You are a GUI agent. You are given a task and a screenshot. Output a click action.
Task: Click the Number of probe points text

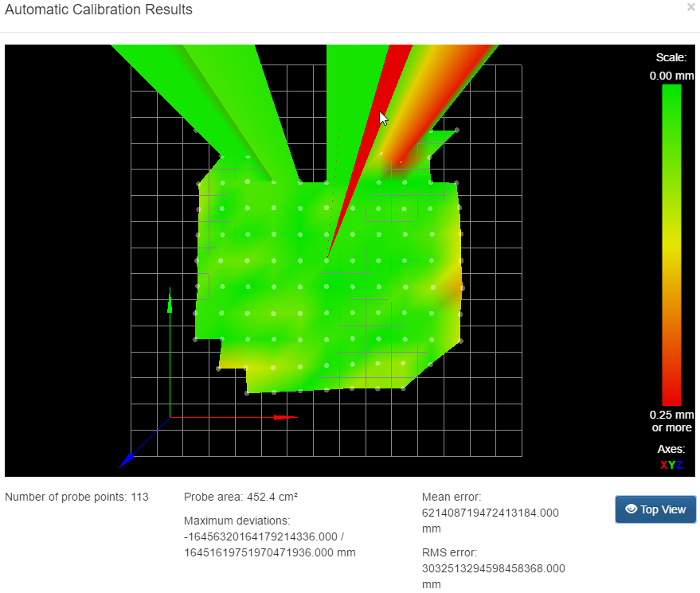click(76, 497)
